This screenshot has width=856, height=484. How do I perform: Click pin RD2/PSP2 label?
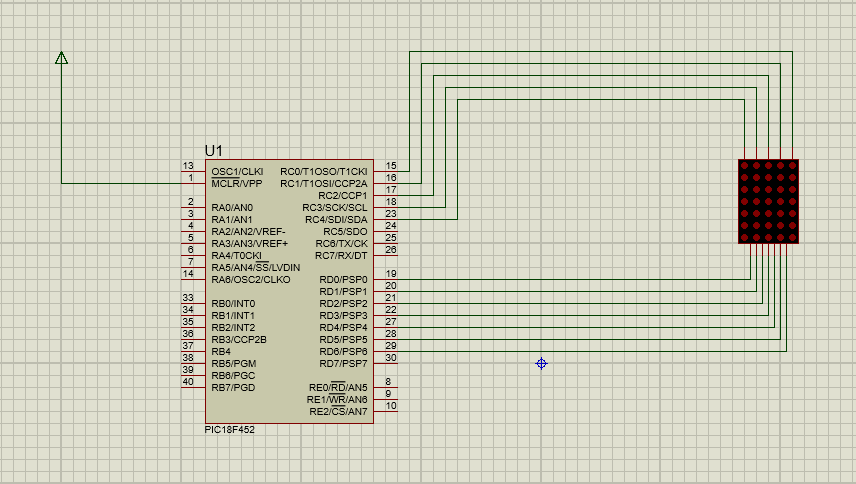(x=343, y=303)
